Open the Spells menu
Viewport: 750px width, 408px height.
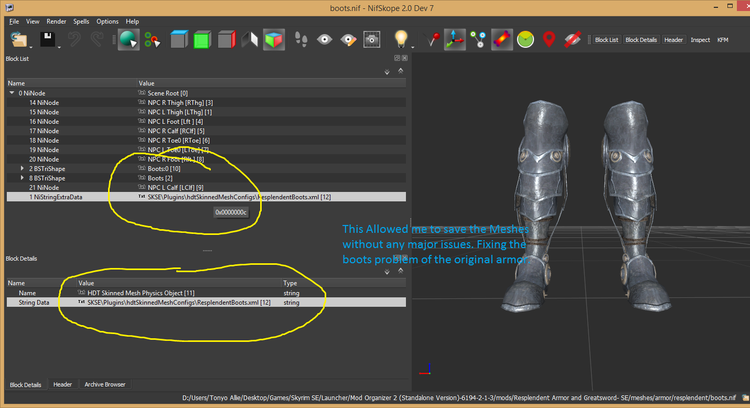pyautogui.click(x=81, y=22)
